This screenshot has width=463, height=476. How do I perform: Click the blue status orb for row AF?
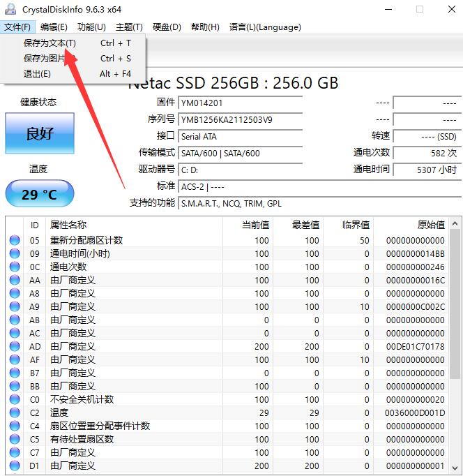pos(15,359)
